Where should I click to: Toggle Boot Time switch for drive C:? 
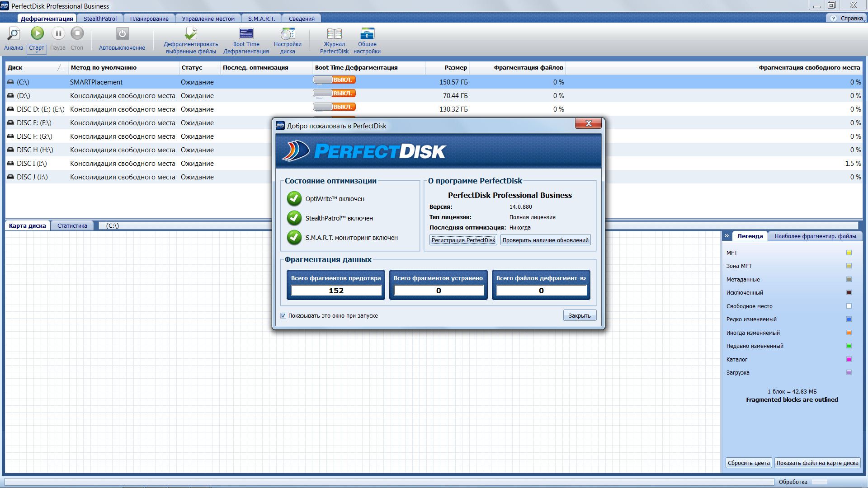[x=335, y=80]
